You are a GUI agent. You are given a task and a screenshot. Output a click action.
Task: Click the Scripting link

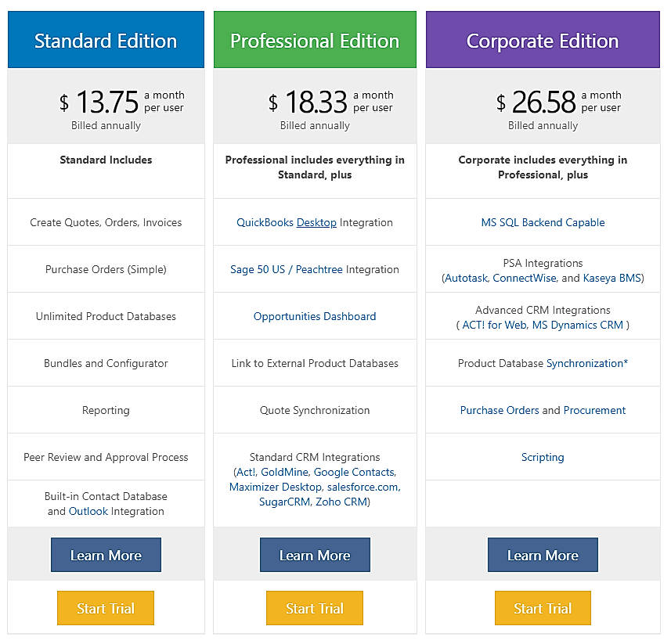click(543, 457)
